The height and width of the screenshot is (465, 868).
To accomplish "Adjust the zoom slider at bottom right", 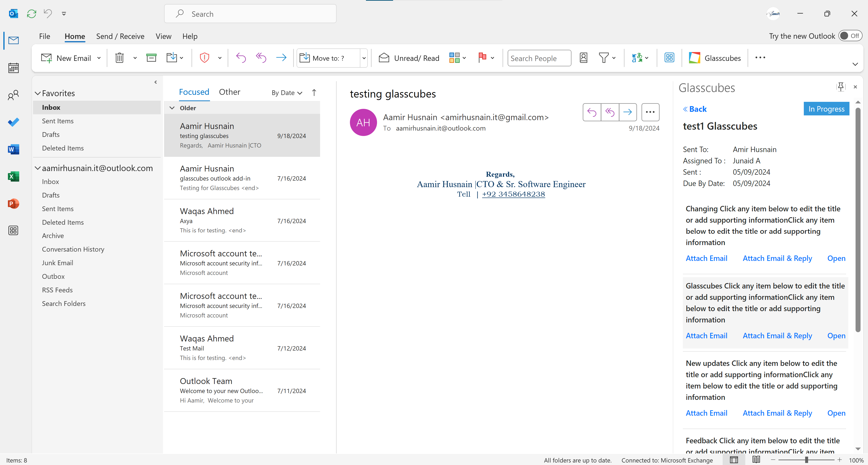I will [x=806, y=460].
